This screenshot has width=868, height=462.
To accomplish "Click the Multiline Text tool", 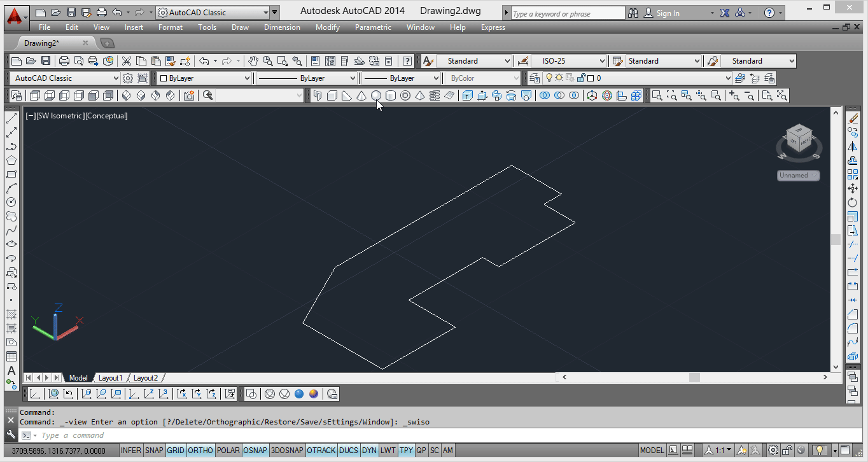I will 11,370.
